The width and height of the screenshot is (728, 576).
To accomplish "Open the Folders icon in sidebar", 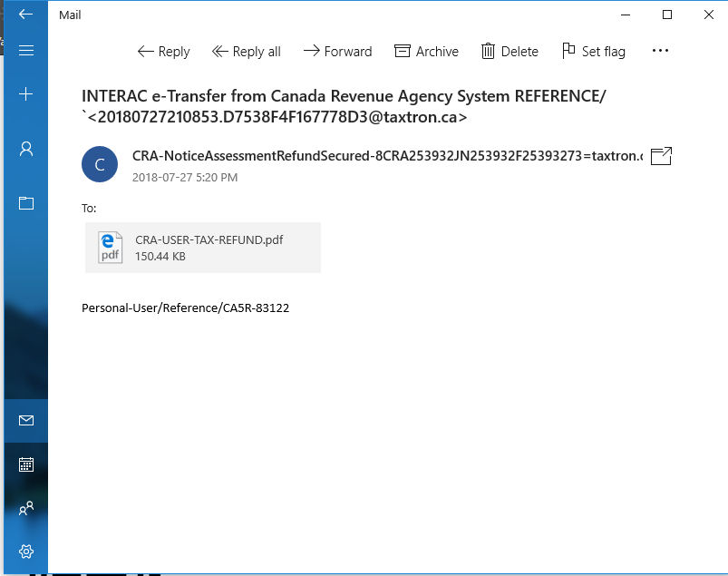I will [26, 202].
